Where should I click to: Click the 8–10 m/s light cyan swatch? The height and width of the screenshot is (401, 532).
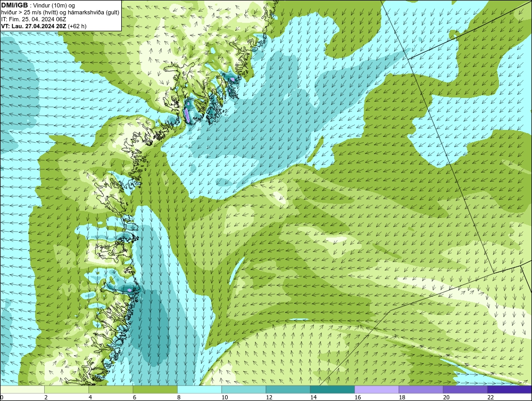[x=199, y=389]
